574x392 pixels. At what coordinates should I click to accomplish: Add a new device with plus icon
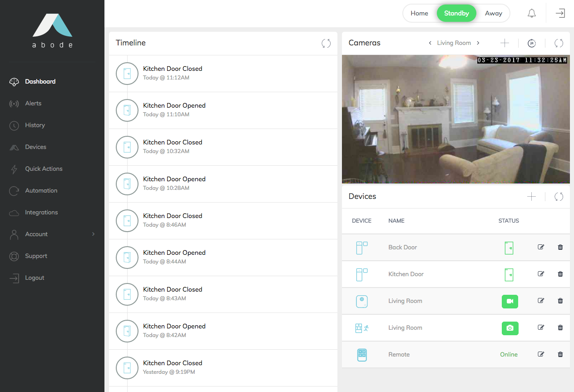(531, 197)
